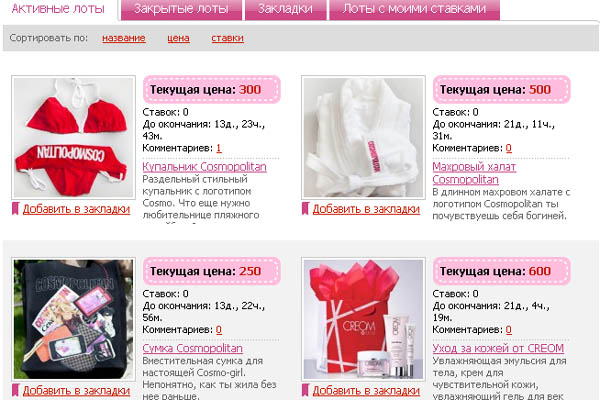View the CREOM gift set thumbnail
This screenshot has width=600, height=400.
click(363, 319)
